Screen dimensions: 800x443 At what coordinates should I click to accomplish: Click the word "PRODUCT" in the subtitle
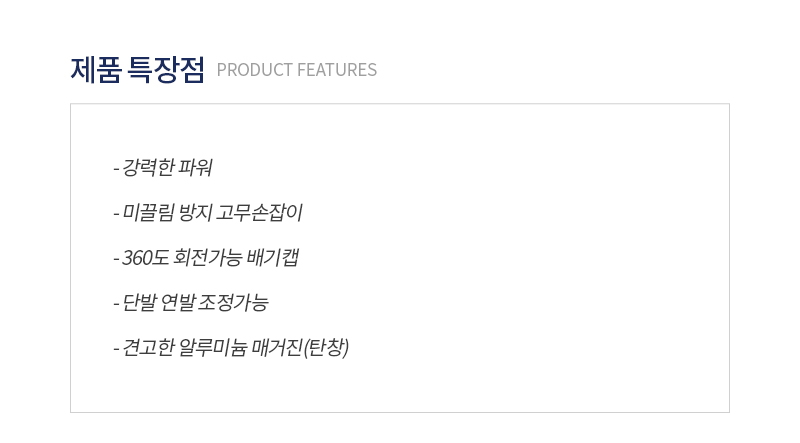coord(255,70)
